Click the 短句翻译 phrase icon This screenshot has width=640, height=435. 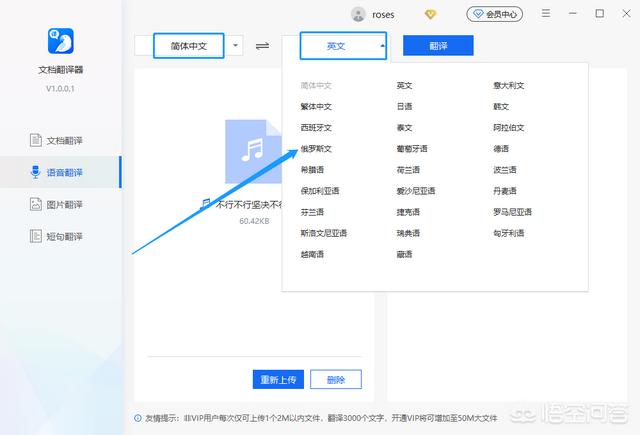pos(35,237)
